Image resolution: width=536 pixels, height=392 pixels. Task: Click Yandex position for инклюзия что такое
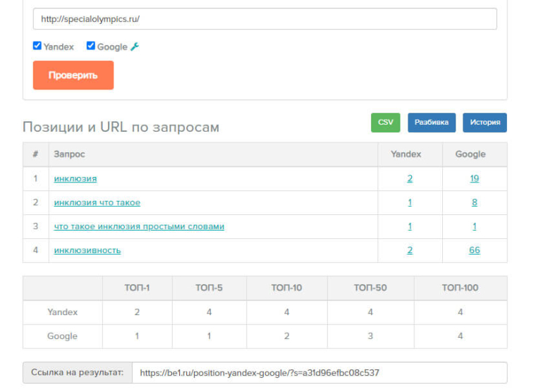[410, 203]
